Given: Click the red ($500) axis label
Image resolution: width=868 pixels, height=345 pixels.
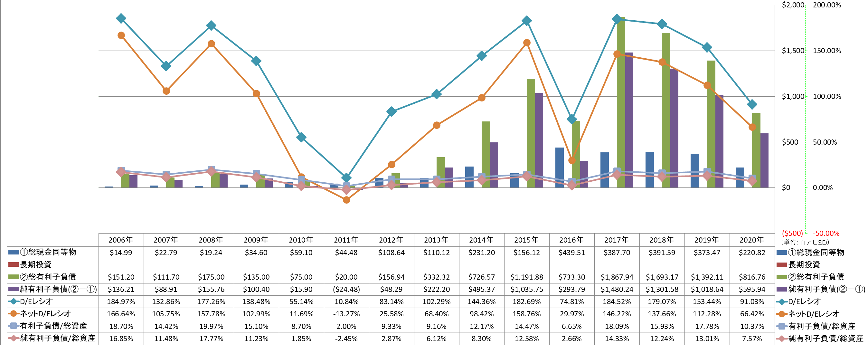Looking at the screenshot, I should coord(792,233).
